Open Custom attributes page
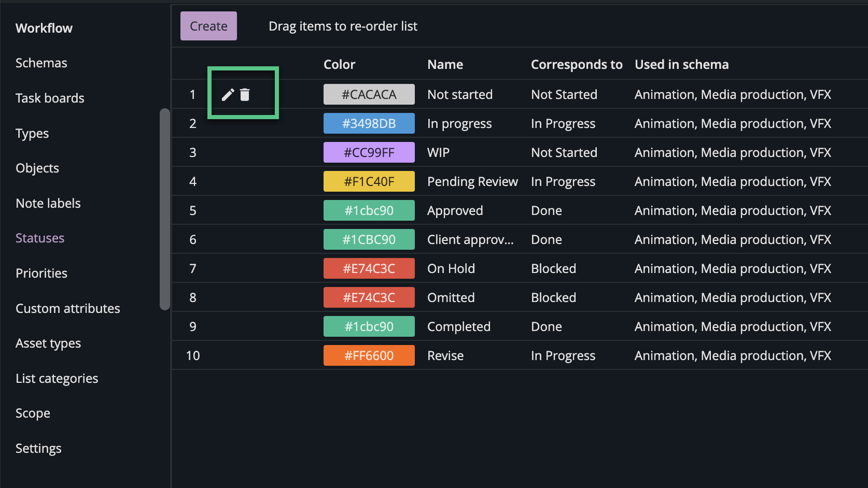 tap(68, 309)
